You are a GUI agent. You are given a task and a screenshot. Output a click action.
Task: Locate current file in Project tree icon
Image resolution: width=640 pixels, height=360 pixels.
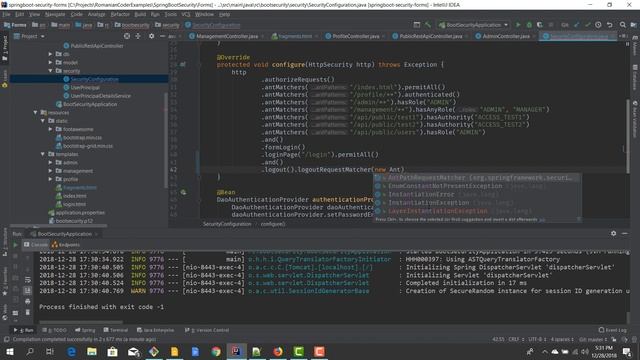point(127,36)
